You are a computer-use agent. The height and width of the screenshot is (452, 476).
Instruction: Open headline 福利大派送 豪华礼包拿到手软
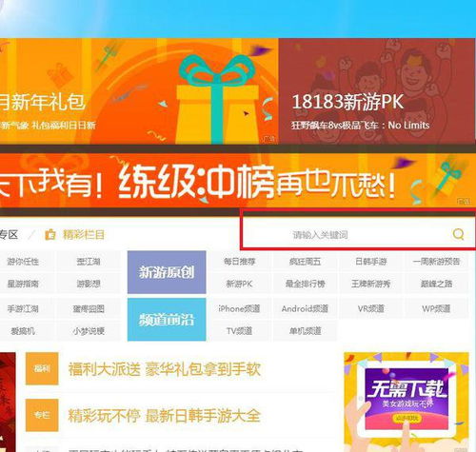pyautogui.click(x=165, y=369)
